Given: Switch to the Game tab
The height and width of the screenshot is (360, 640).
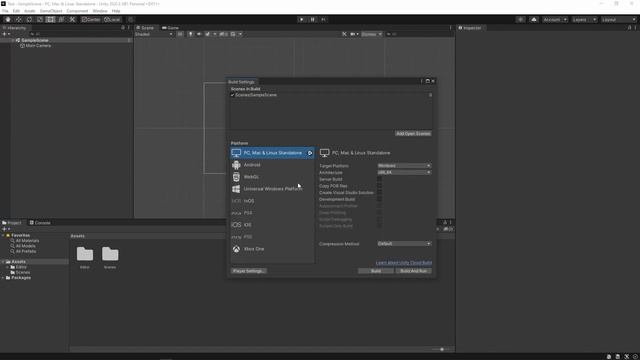Looking at the screenshot, I should coord(171,28).
